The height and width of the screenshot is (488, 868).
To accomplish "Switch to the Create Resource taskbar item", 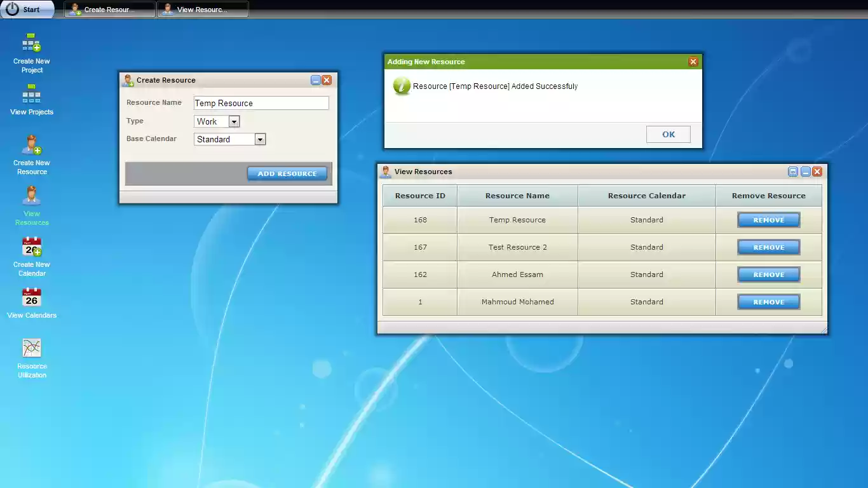I will pyautogui.click(x=109, y=9).
